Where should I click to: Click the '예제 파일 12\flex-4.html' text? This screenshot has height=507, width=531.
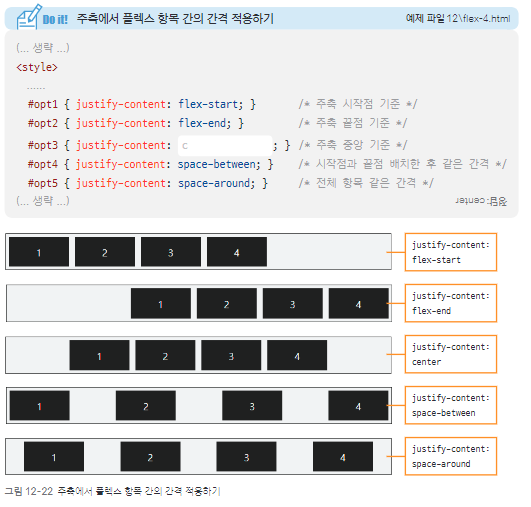pos(458,18)
